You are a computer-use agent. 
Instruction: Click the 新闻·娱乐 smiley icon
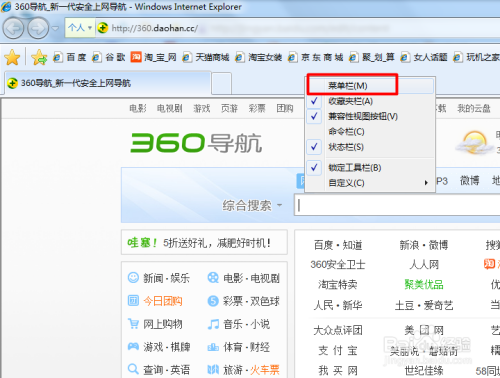(133, 277)
